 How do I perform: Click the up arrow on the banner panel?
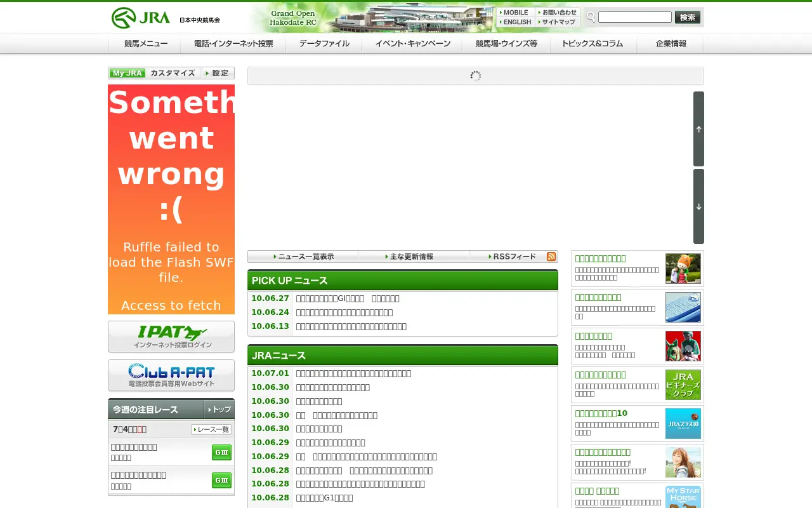coord(698,129)
